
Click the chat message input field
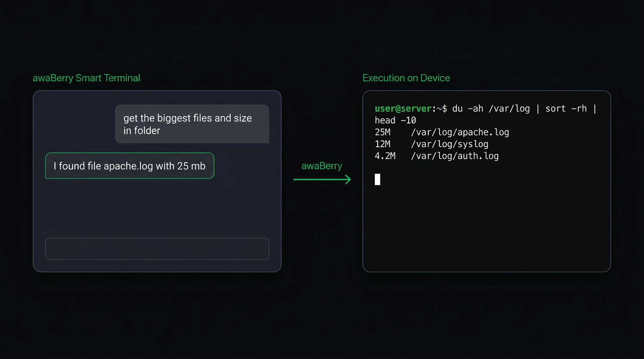[157, 249]
